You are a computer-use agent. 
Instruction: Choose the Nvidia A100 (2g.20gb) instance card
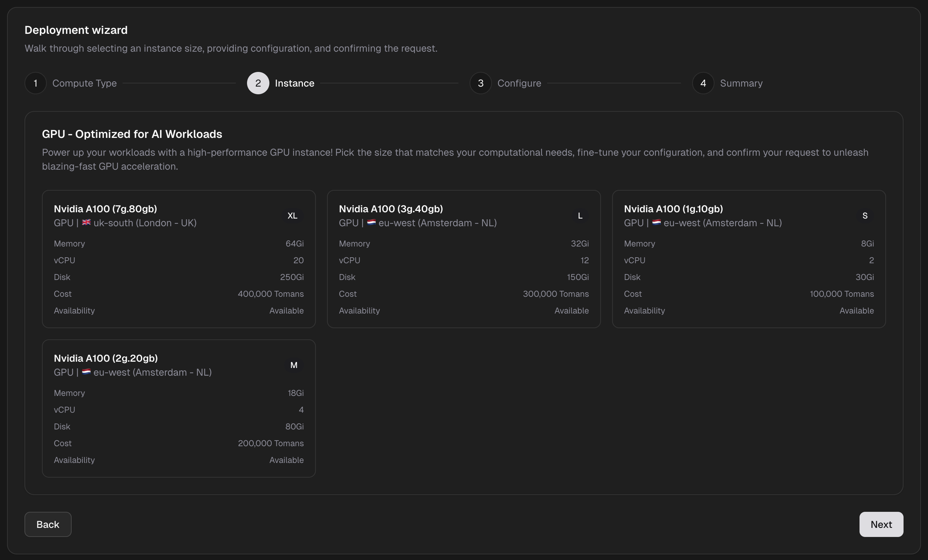pos(179,408)
